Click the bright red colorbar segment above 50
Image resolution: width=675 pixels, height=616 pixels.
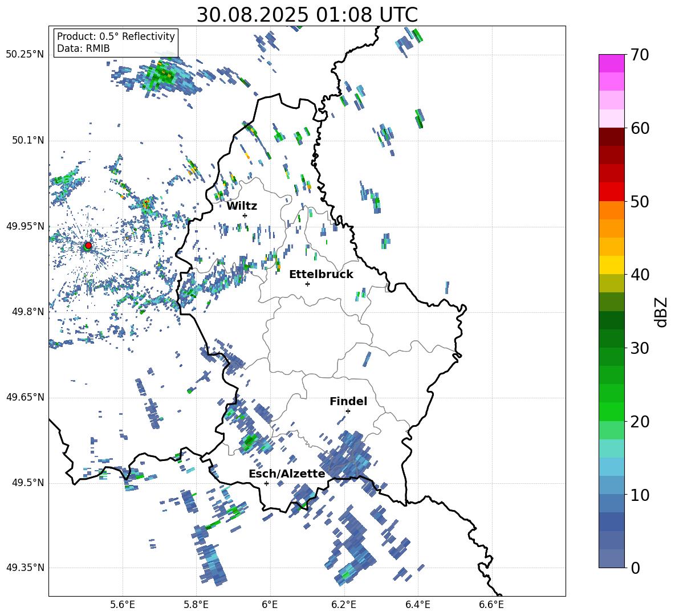pos(612,192)
